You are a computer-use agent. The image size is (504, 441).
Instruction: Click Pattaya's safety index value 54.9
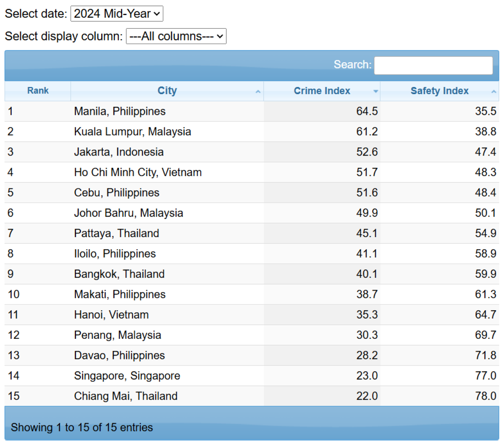[486, 233]
